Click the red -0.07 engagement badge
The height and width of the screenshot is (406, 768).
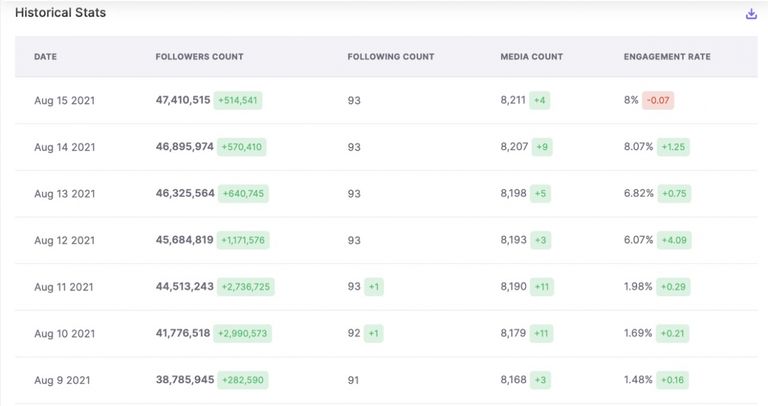658,101
